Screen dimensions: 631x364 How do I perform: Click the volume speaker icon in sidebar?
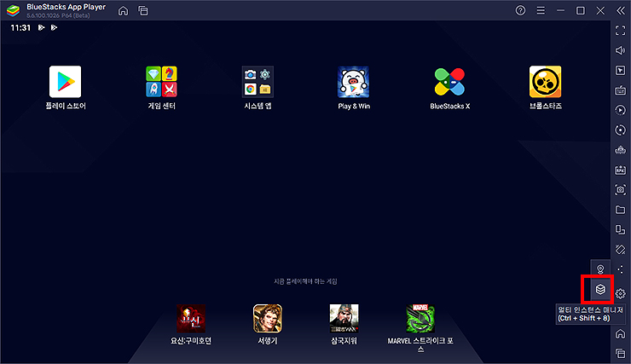click(620, 50)
